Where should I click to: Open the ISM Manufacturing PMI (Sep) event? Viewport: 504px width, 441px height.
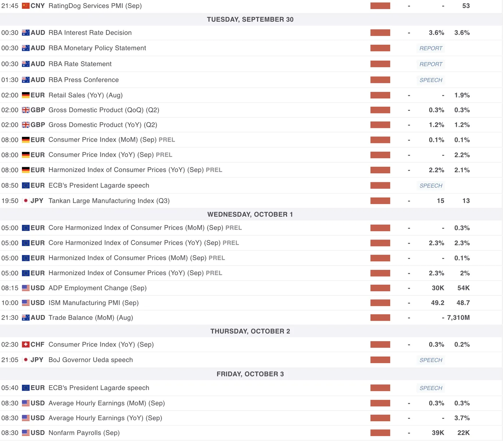pyautogui.click(x=94, y=303)
